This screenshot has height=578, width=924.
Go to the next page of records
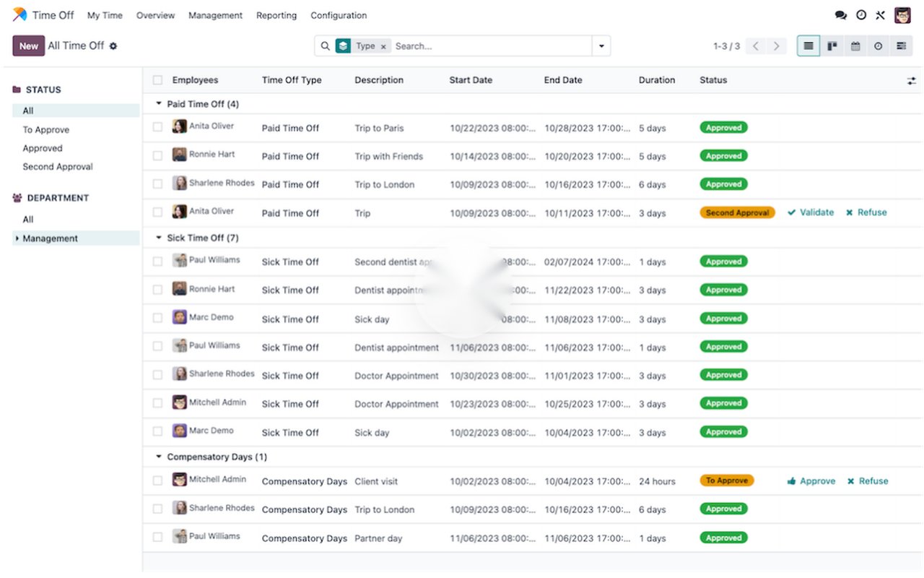click(776, 46)
